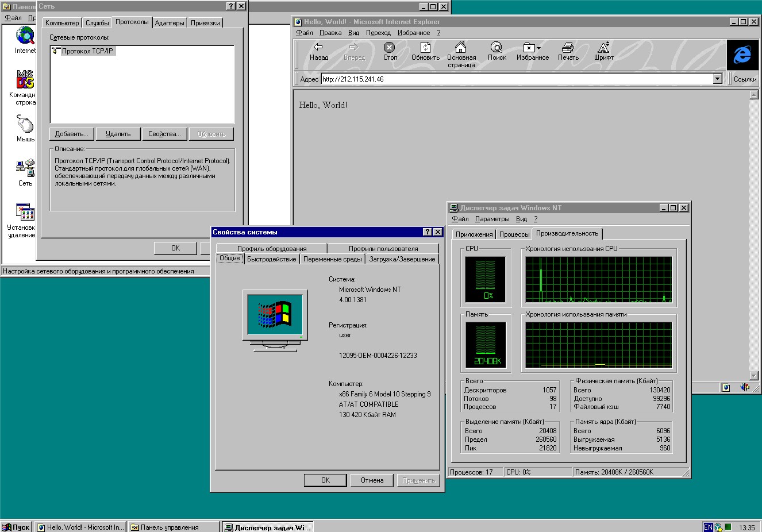Click the ? help button in Сеть title bar
Screen dimensions: 762x532
point(230,6)
